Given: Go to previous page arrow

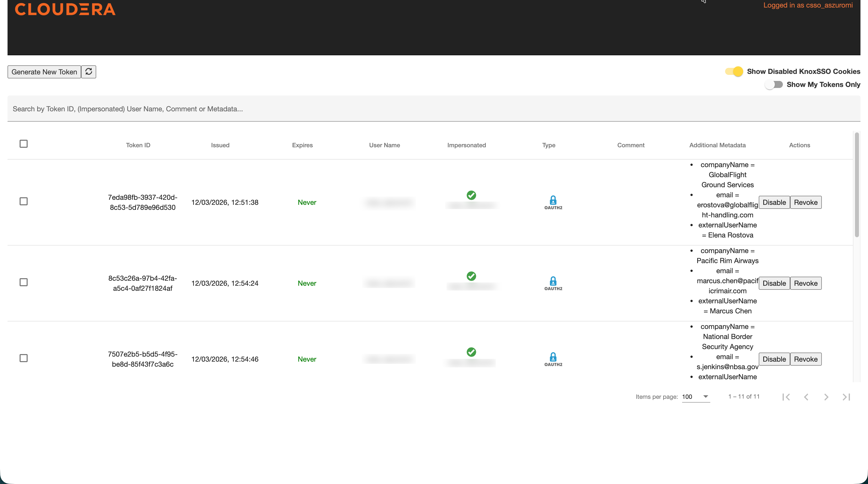Looking at the screenshot, I should pos(806,397).
